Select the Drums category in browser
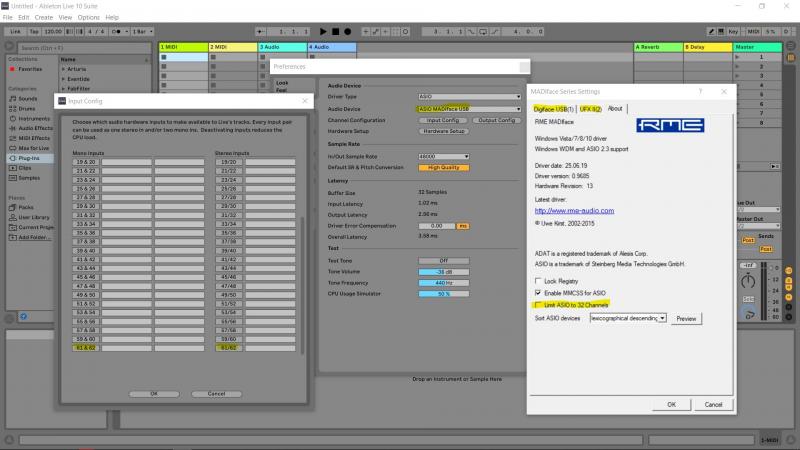Image resolution: width=800 pixels, height=450 pixels. click(x=27, y=109)
